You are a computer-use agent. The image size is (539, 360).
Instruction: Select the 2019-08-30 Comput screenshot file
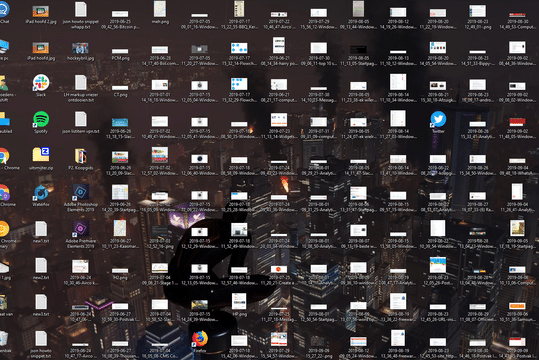(517, 21)
